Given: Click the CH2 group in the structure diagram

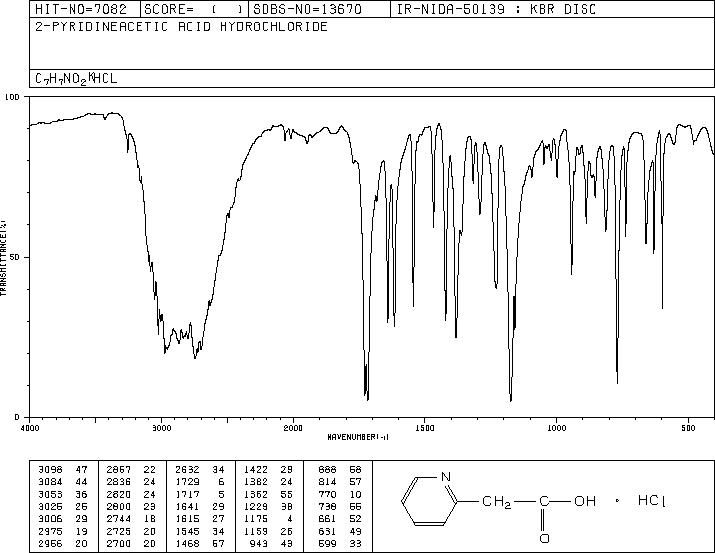Looking at the screenshot, I should click(497, 502).
